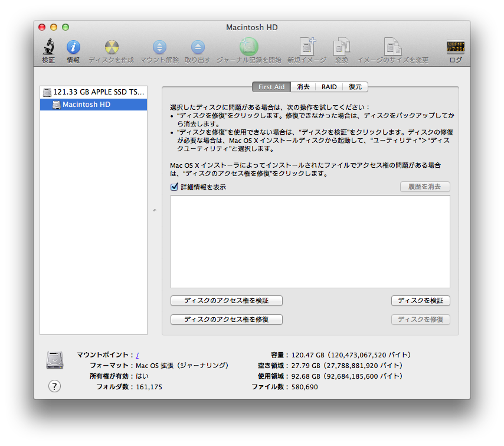Toggle the 詳細情報を表示 checkbox

tap(174, 187)
